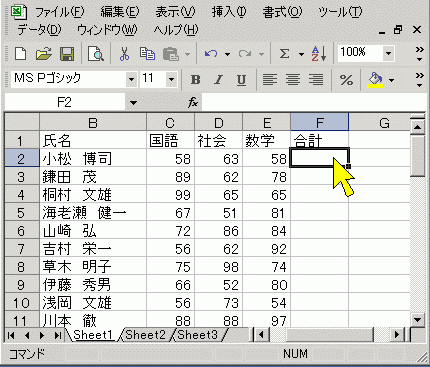Image resolution: width=430 pixels, height=367 pixels.
Task: Open the 編集(E) menu
Action: point(120,12)
